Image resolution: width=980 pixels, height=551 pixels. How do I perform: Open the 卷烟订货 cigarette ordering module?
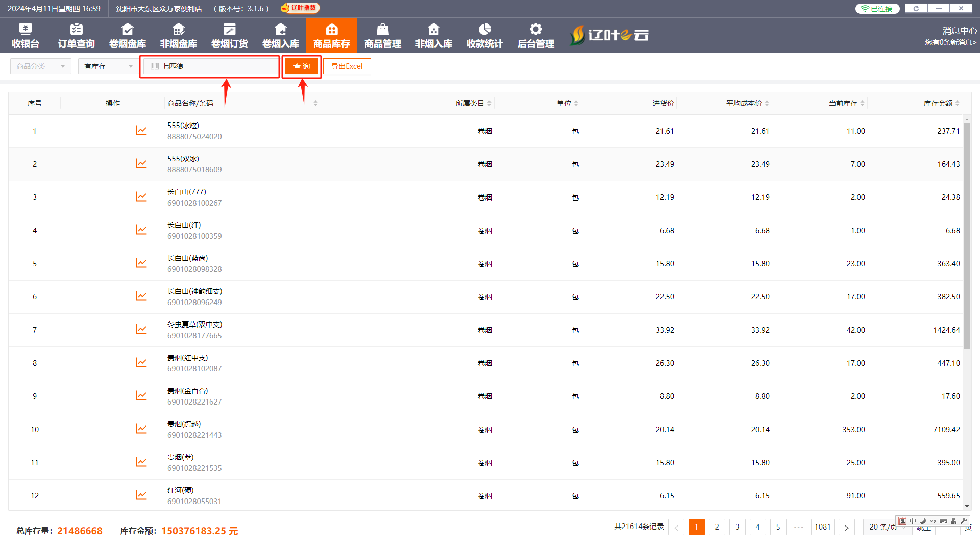pyautogui.click(x=230, y=36)
